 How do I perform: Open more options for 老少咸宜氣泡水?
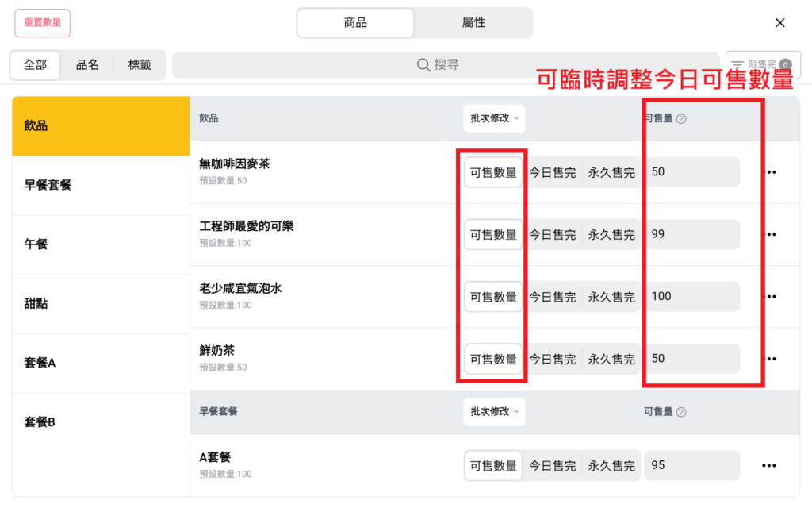pos(771,297)
